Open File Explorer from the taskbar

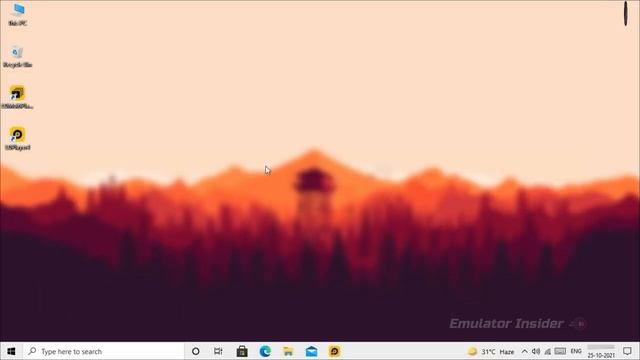pos(288,351)
